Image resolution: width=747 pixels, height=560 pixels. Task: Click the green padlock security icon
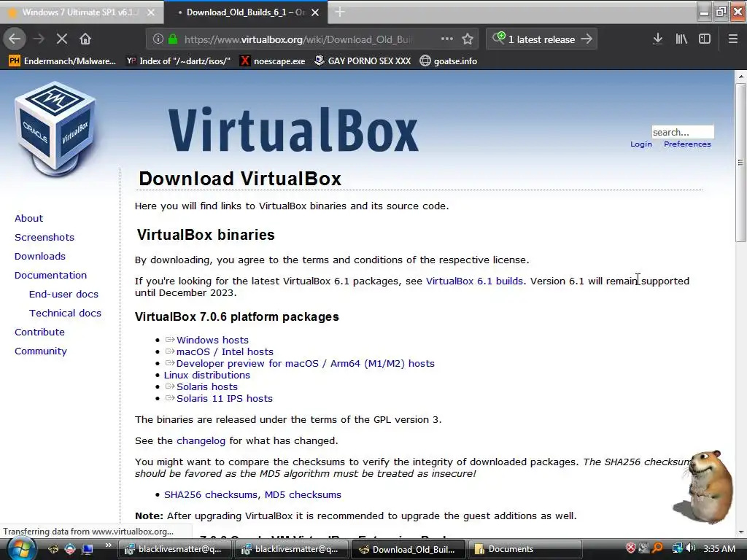click(x=173, y=39)
